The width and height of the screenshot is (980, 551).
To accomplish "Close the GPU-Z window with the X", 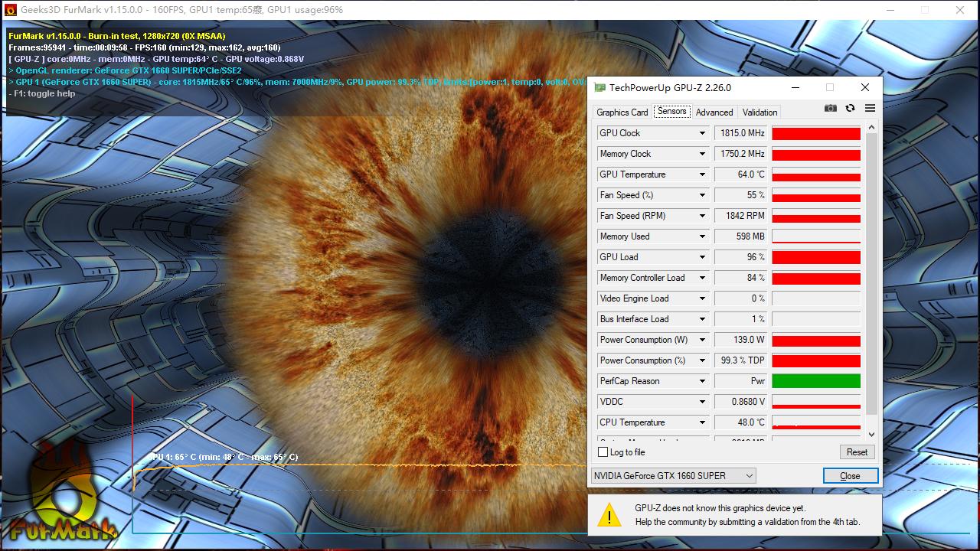I will point(865,87).
